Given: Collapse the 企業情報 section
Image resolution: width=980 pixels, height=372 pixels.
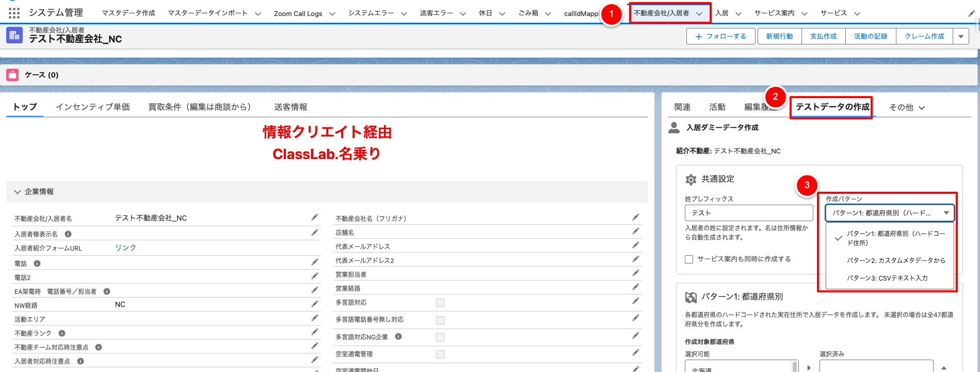Looking at the screenshot, I should click(18, 192).
